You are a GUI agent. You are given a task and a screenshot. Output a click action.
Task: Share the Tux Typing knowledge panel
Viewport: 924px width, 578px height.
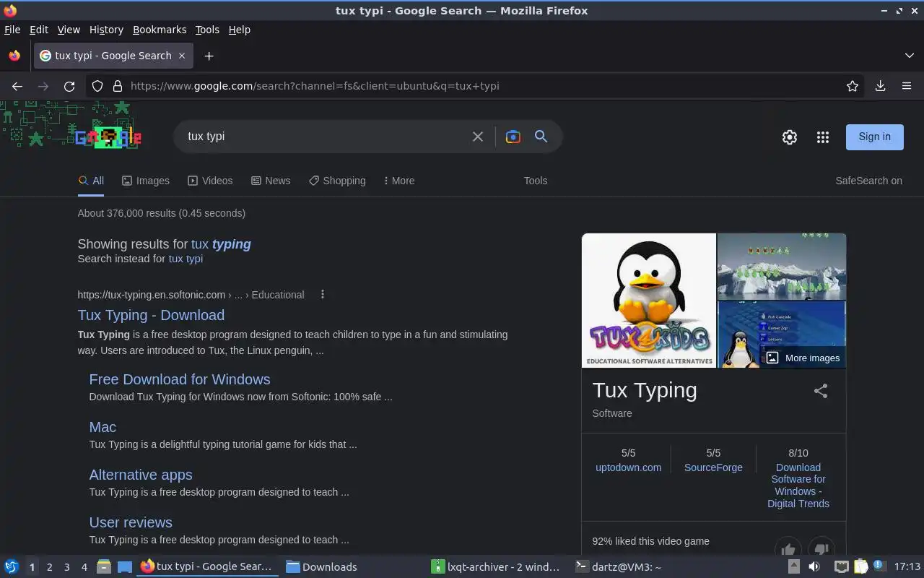[x=821, y=391]
